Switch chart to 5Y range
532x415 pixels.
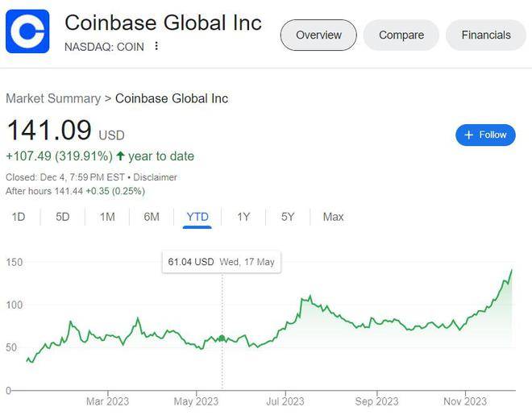(x=288, y=217)
